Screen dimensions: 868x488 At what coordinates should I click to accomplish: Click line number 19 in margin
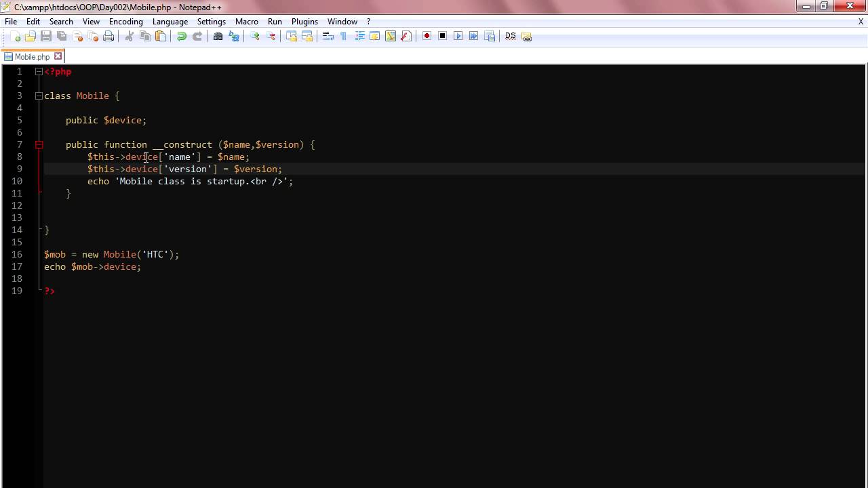click(x=16, y=291)
